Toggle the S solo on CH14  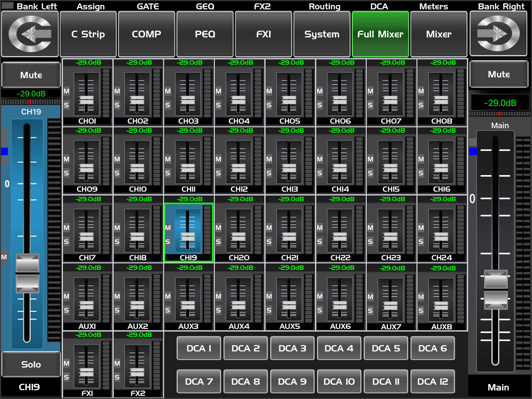(x=319, y=173)
